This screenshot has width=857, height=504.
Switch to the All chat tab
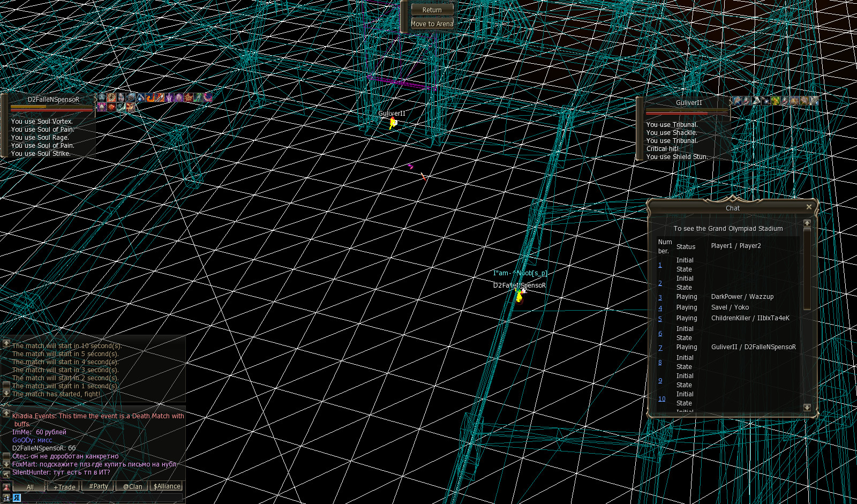(30, 486)
